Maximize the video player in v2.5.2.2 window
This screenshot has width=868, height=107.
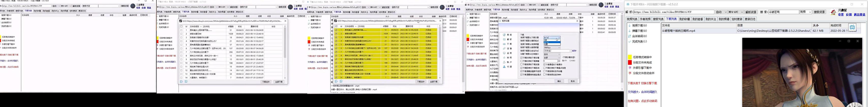(x=849, y=41)
